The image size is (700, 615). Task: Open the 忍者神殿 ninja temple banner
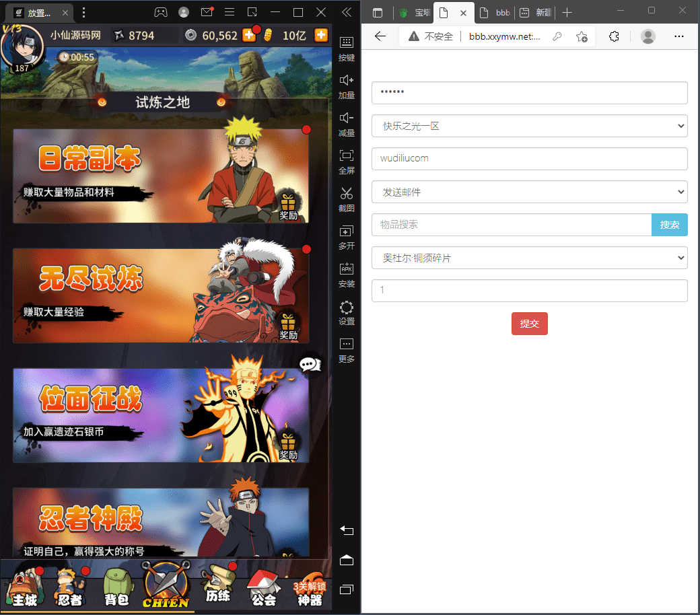pyautogui.click(x=161, y=522)
